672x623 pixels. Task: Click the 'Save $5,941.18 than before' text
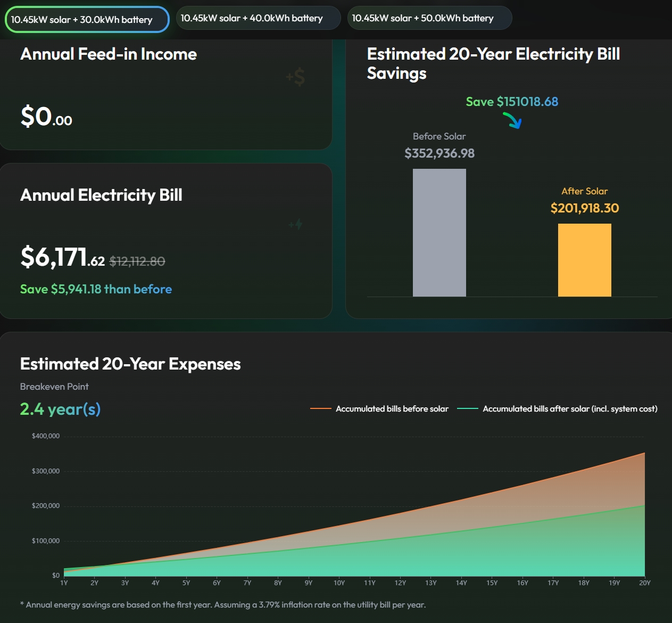pyautogui.click(x=96, y=289)
